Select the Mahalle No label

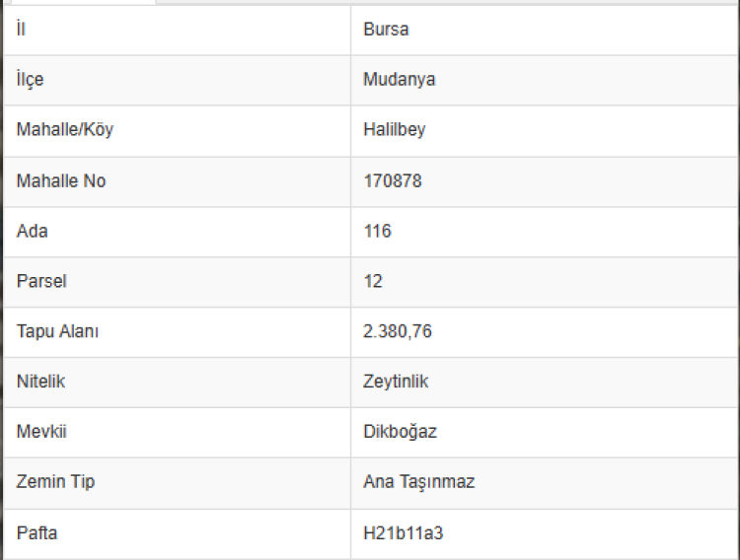click(61, 181)
